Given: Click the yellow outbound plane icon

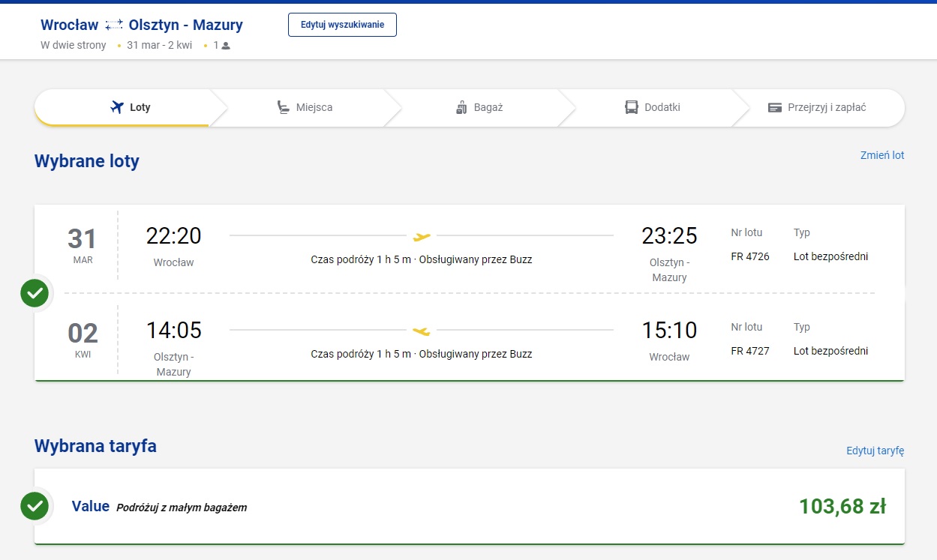Looking at the screenshot, I should coord(422,236).
